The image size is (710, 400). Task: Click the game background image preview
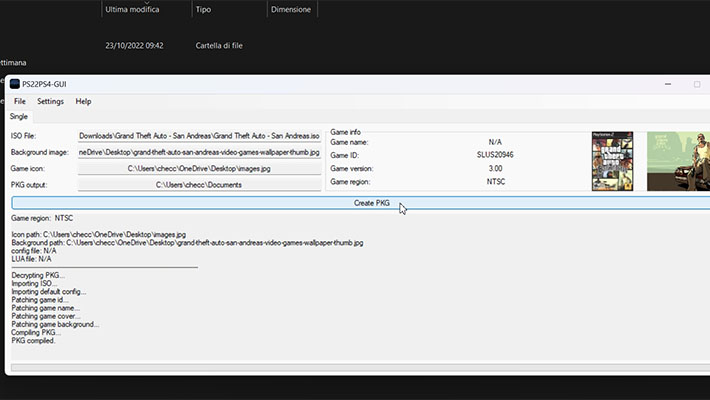tap(678, 161)
